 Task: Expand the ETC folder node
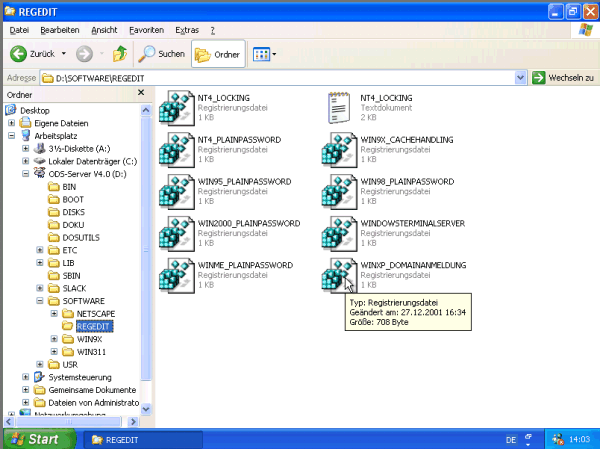pos(40,250)
